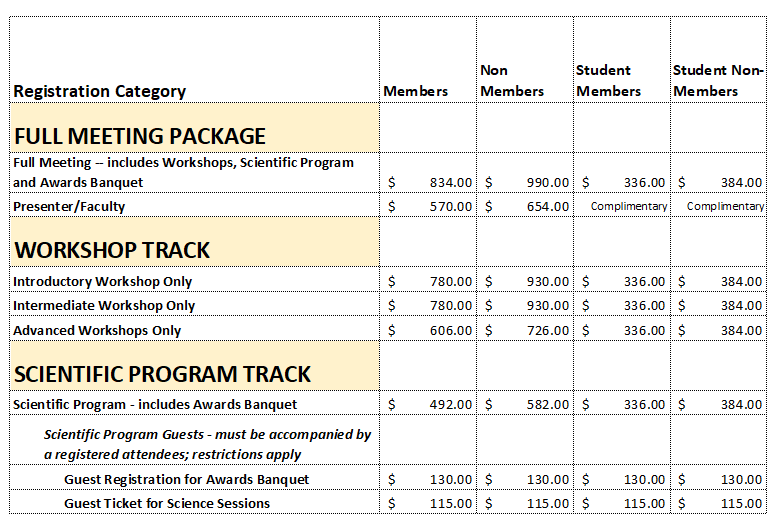
Task: Click the 726.00 Advanced Workshops price
Action: coord(548,330)
